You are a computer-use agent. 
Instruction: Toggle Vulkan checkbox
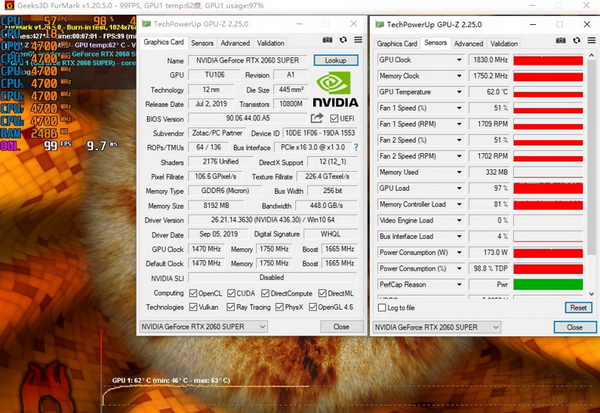193,307
